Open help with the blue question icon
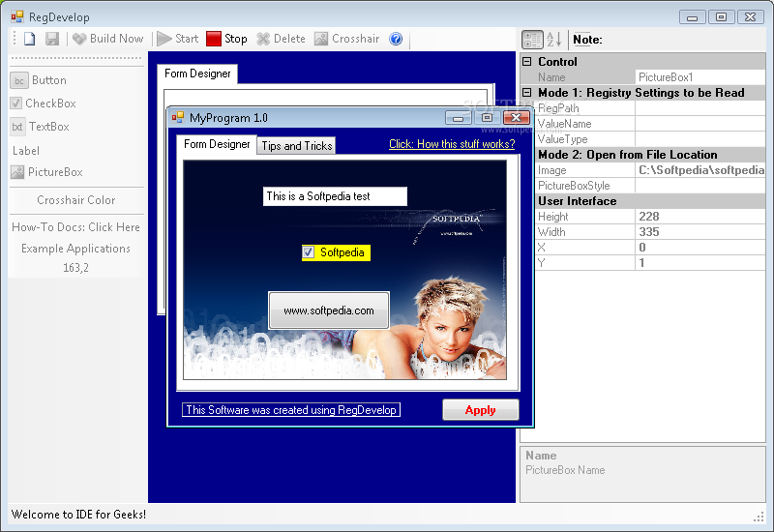 click(396, 39)
